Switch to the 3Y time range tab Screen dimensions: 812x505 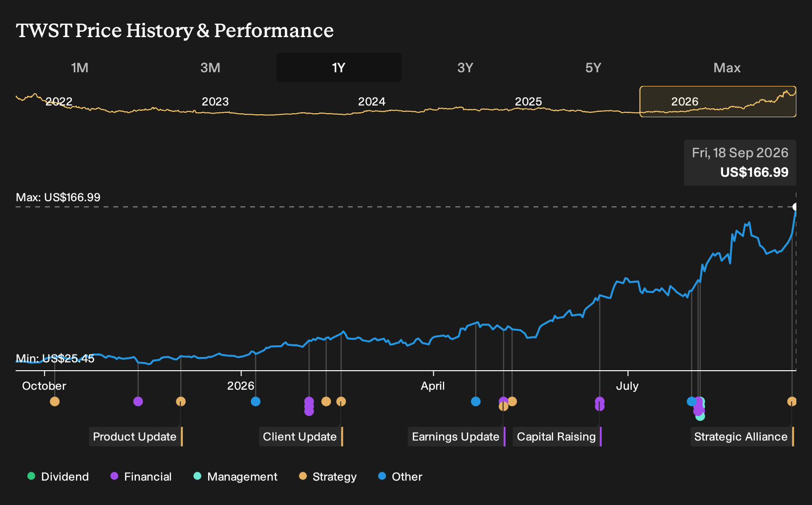465,67
